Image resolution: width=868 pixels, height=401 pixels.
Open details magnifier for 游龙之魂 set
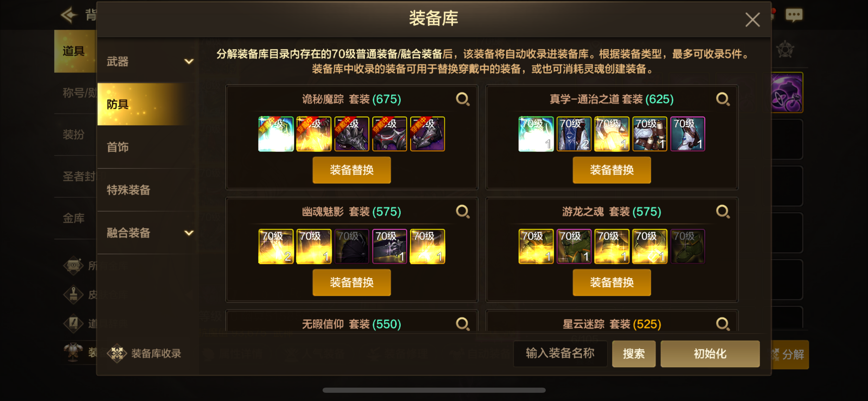click(723, 212)
